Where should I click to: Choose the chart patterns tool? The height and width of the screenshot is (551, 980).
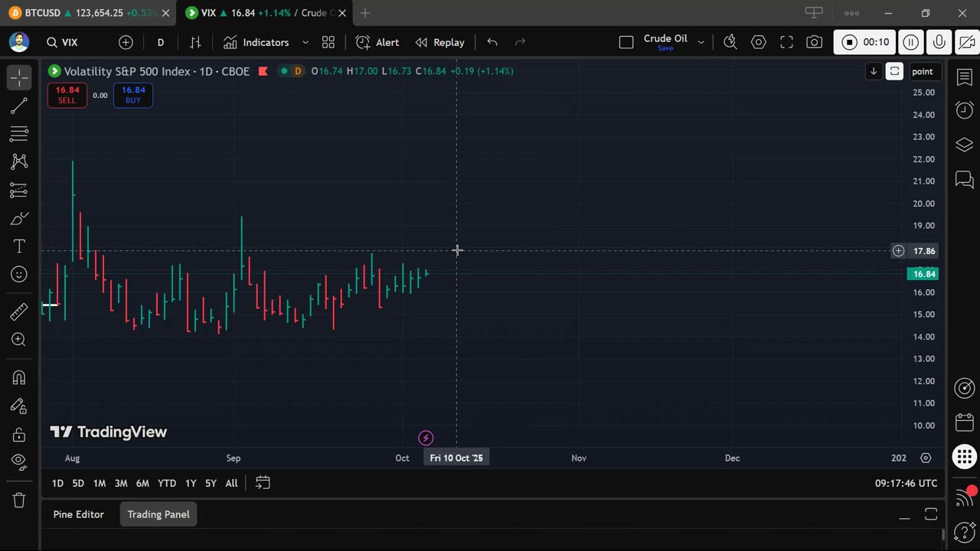19,161
